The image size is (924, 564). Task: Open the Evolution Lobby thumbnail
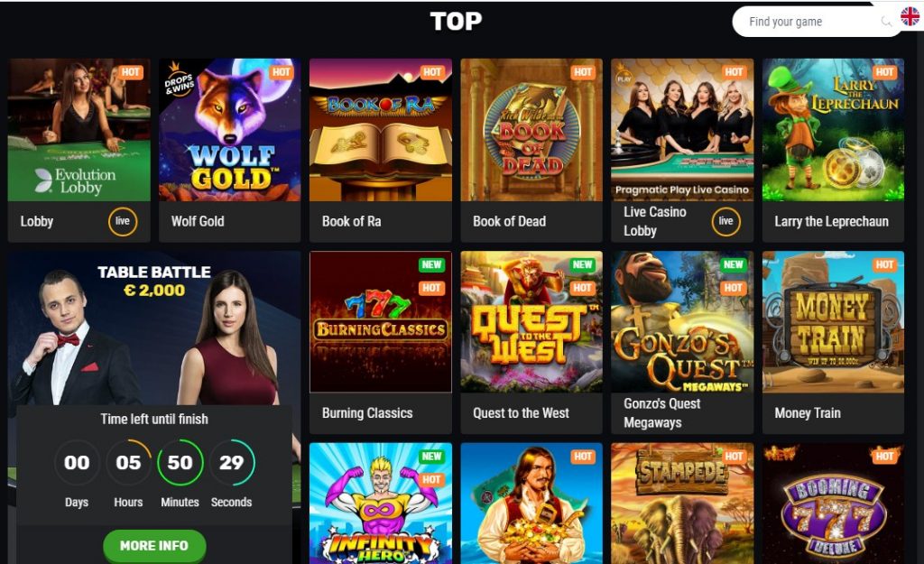pos(79,130)
